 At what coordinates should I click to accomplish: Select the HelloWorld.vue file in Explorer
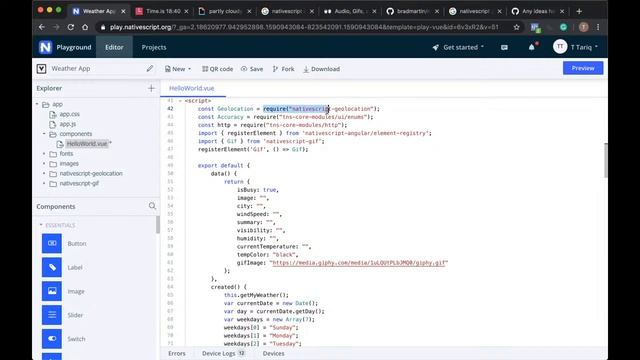point(87,144)
